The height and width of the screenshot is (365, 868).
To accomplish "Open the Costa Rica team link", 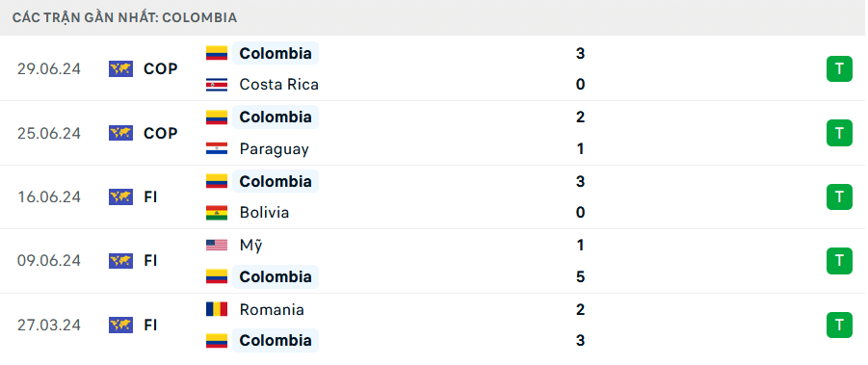I will click(x=278, y=85).
